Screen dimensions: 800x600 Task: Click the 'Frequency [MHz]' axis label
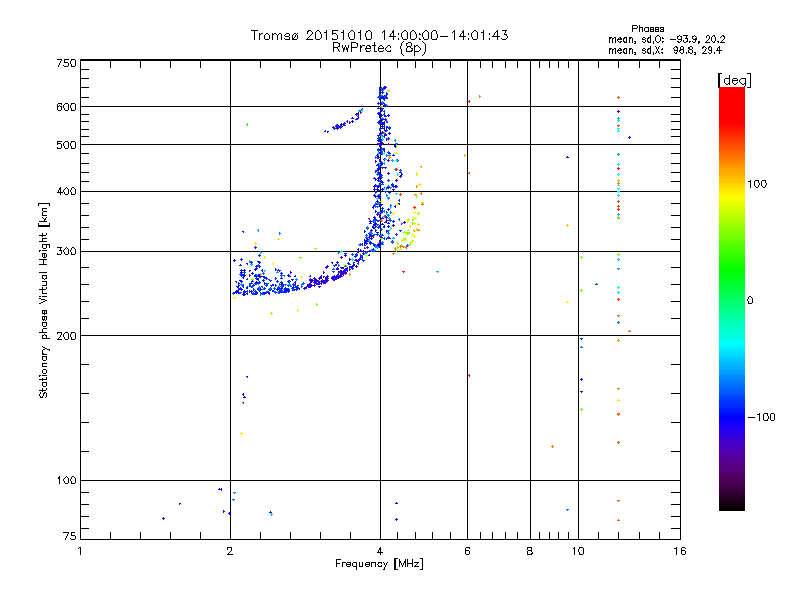(379, 564)
